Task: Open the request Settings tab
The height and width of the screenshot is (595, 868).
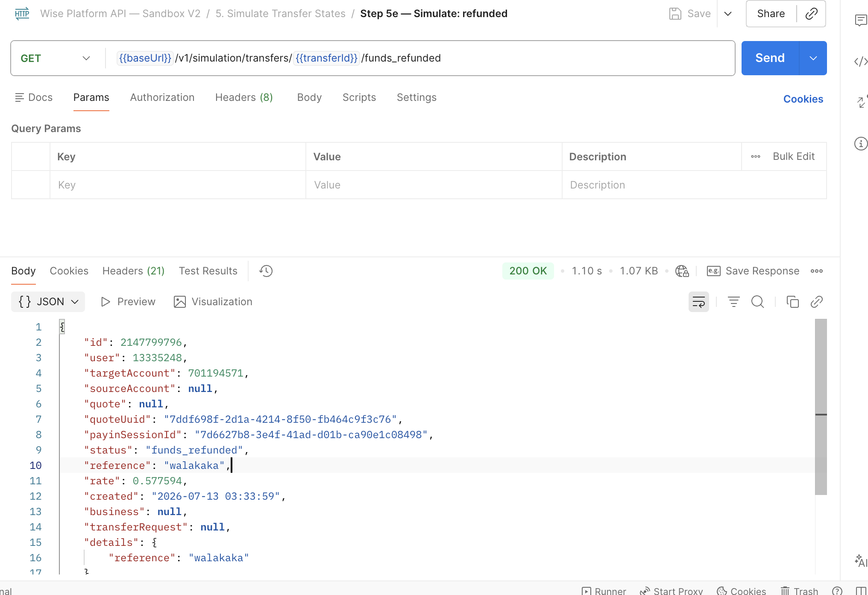Action: tap(416, 97)
